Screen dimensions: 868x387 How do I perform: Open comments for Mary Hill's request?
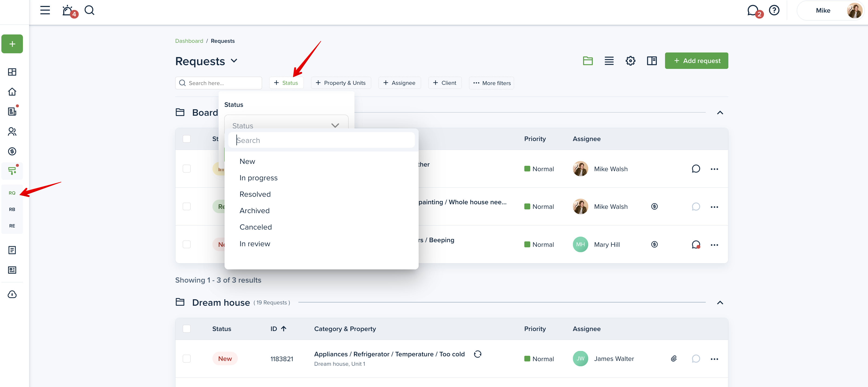(x=695, y=245)
